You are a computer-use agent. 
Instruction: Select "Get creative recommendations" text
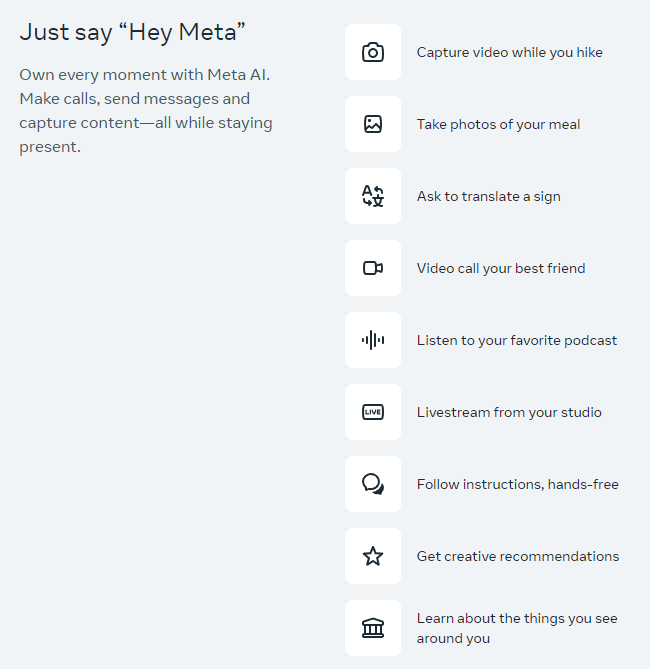[x=517, y=556]
